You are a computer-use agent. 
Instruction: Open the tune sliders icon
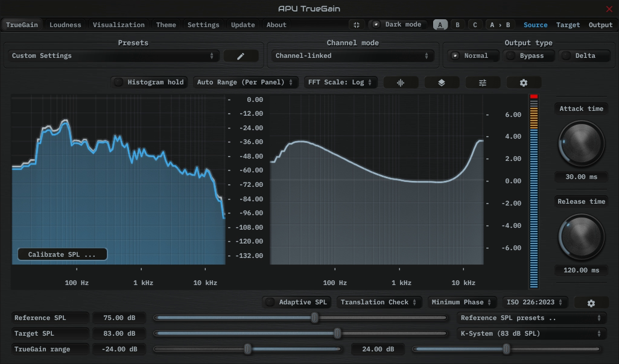(x=483, y=83)
